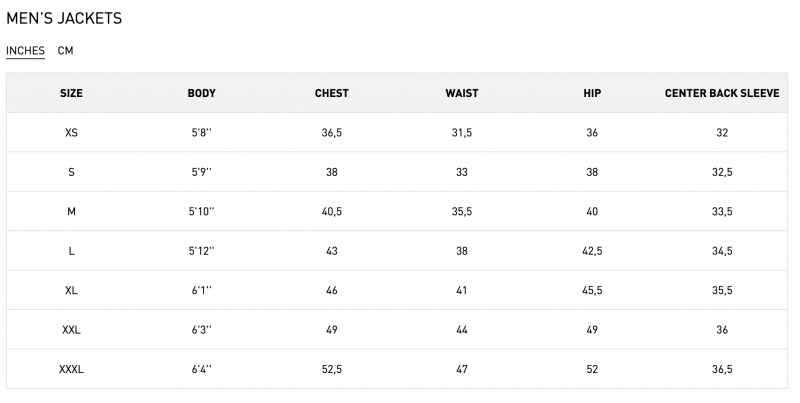Screen dimensions: 800x403
Task: Click the CHEST column header
Action: click(332, 93)
